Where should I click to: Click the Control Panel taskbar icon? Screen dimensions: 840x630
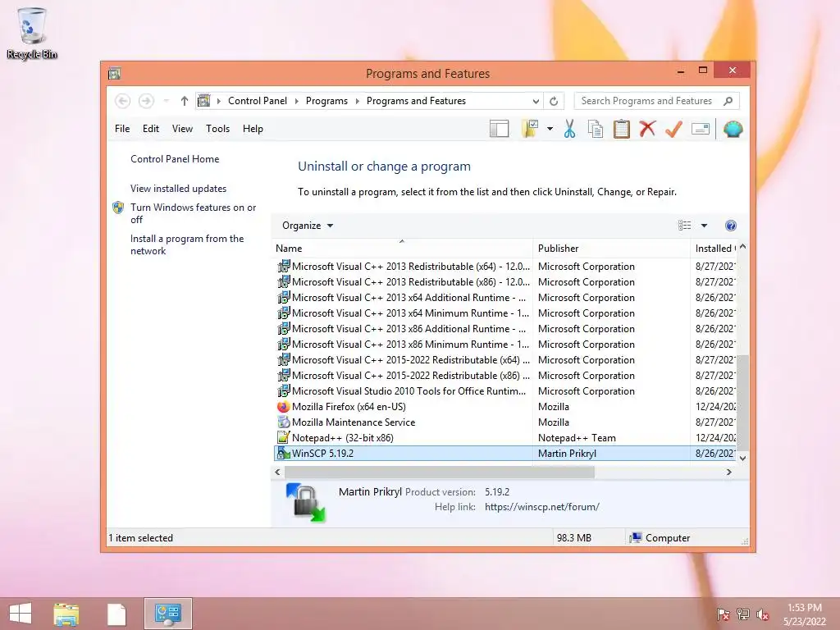(x=168, y=614)
